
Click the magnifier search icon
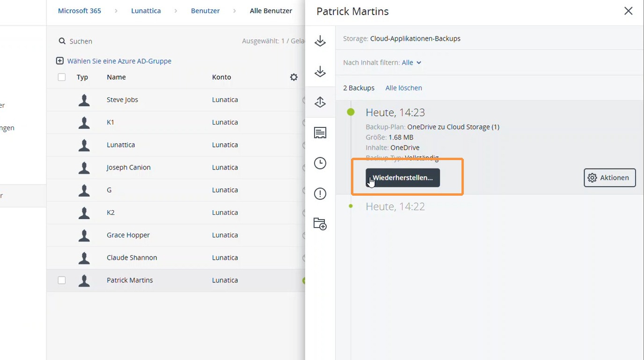click(x=62, y=41)
